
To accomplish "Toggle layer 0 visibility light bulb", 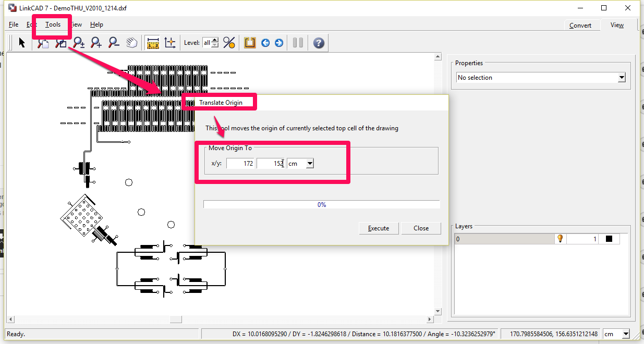I will [x=561, y=239].
